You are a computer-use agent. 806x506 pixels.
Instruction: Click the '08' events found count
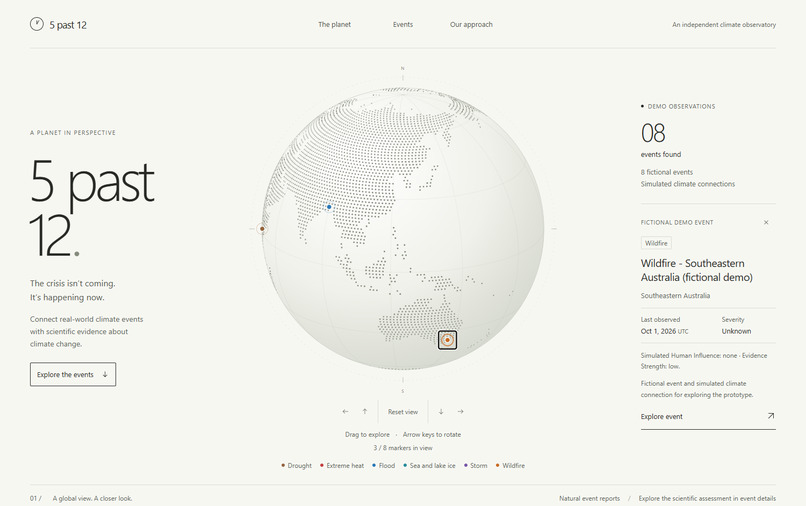click(653, 133)
